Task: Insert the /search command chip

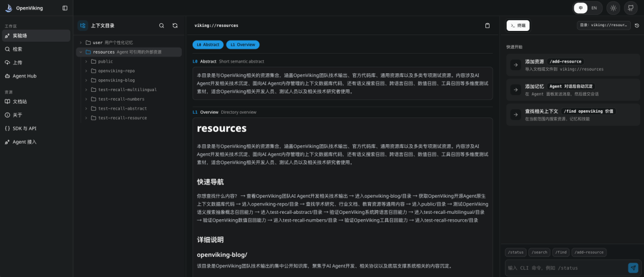Action: (x=539, y=253)
